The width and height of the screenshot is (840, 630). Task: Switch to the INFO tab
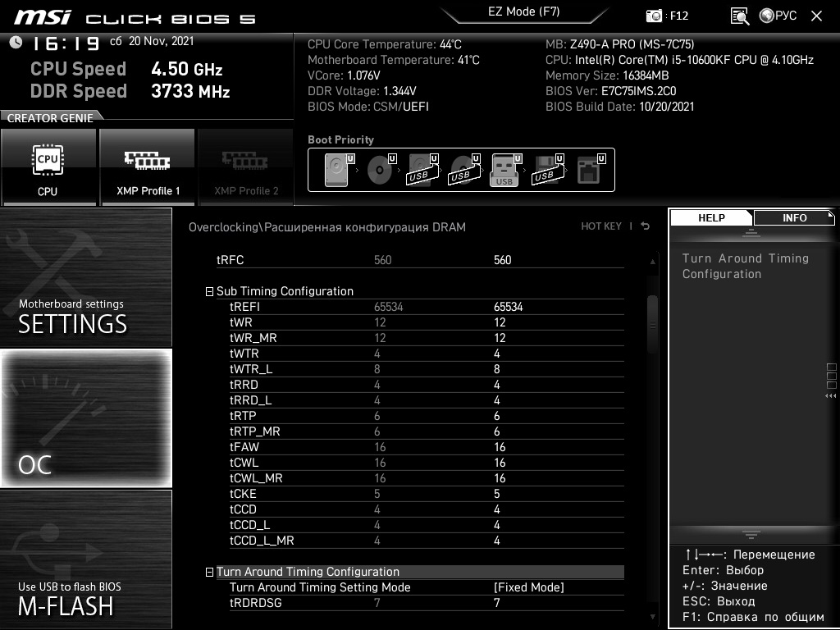pyautogui.click(x=794, y=217)
